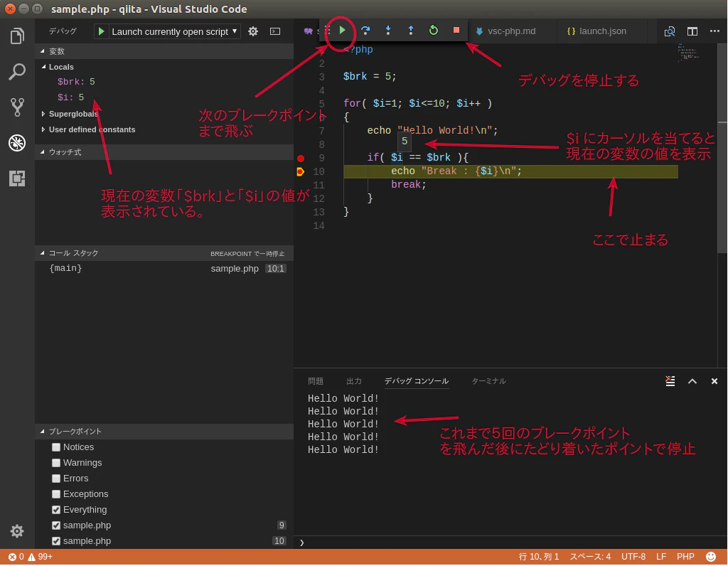Toggle the breakpoint marker on line 10
Screen dimensions: 728x566
tap(301, 172)
